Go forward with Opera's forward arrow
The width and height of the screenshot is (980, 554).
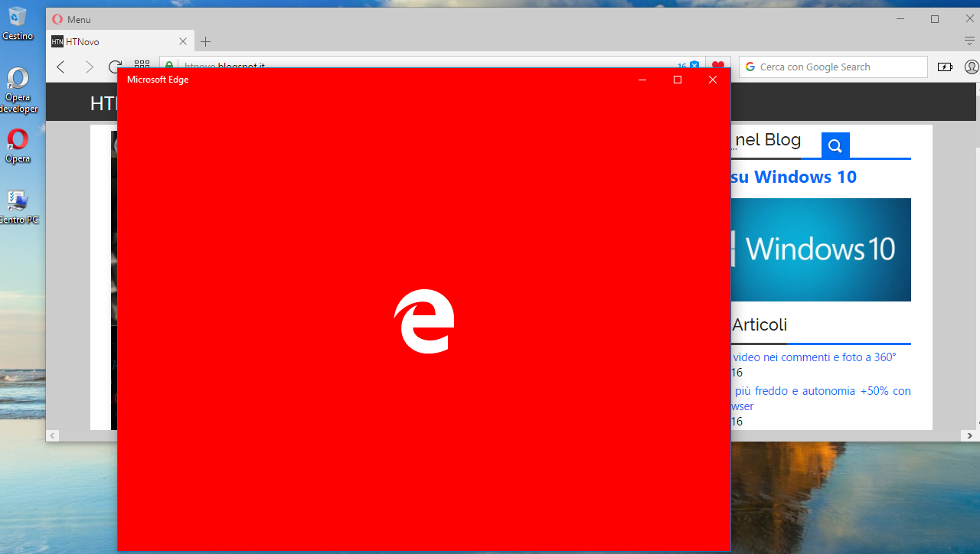(x=89, y=67)
